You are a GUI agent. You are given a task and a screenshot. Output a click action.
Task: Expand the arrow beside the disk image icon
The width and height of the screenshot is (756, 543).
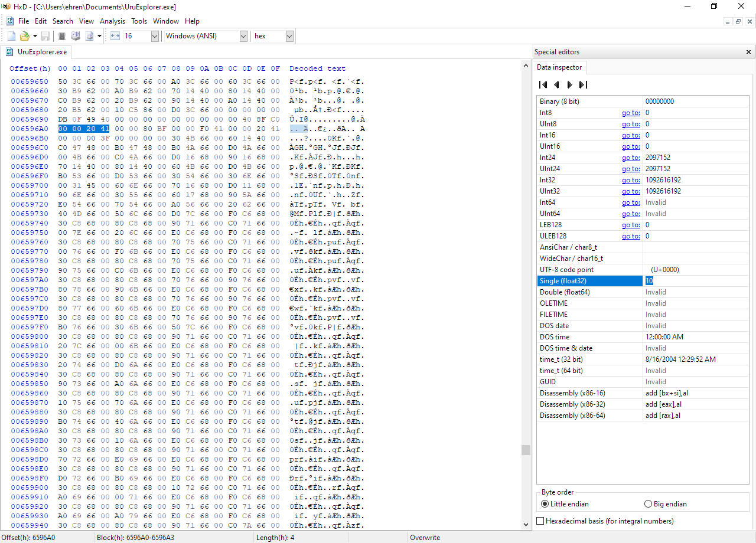point(99,36)
